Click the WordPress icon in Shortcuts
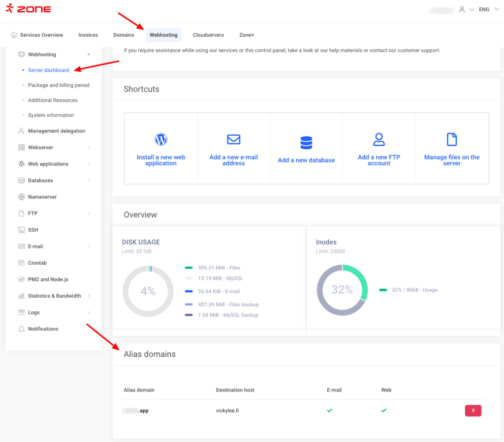 coord(161,140)
